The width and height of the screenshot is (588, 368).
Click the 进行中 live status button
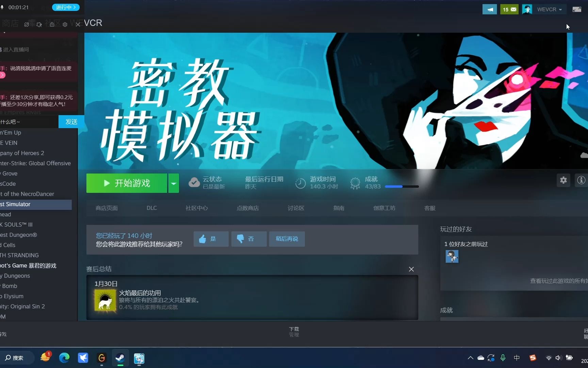pos(66,7)
